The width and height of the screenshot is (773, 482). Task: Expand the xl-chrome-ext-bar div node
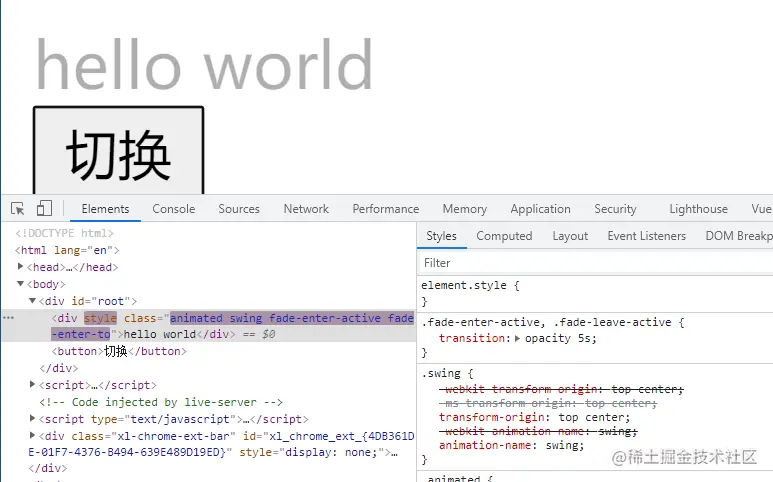[33, 435]
